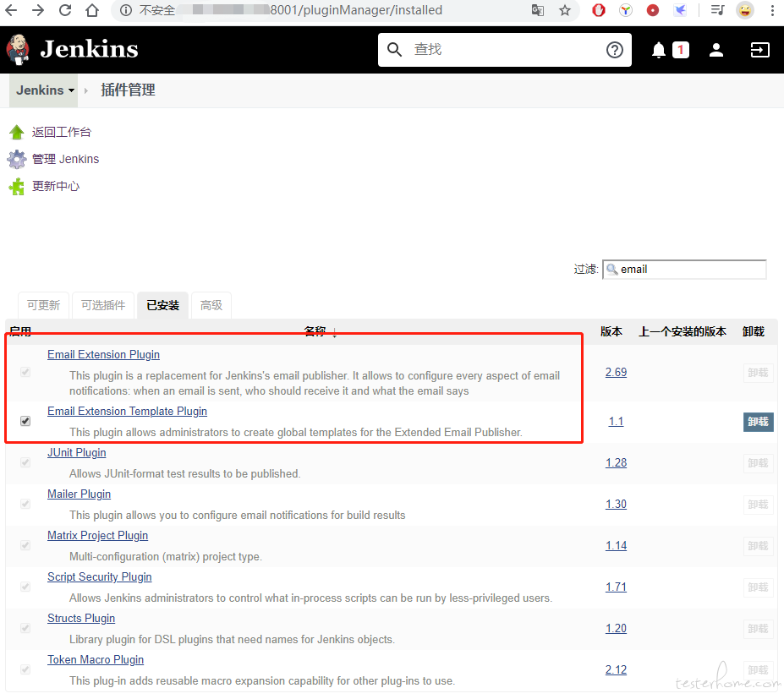Reload the page with refresh icon

[x=65, y=10]
